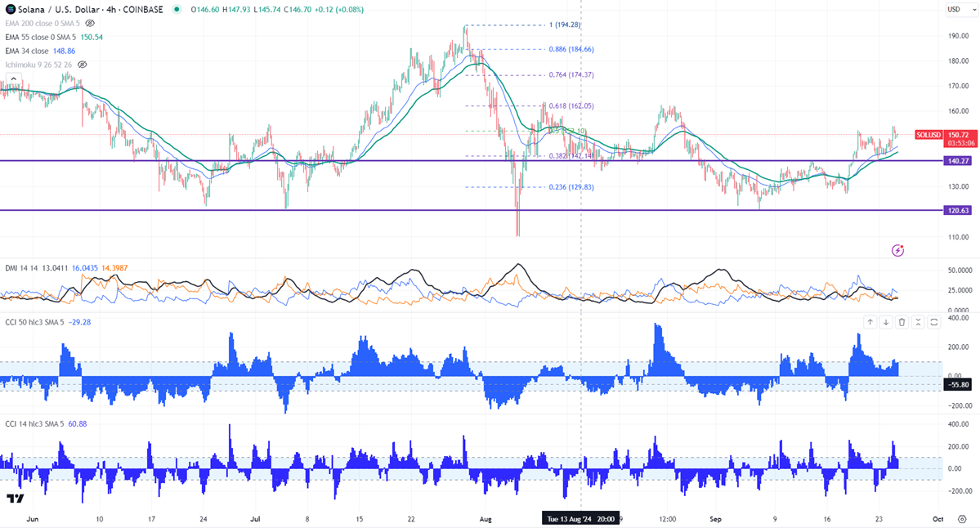980x528 pixels.
Task: Click the Oct label on the time axis
Action: point(937,519)
